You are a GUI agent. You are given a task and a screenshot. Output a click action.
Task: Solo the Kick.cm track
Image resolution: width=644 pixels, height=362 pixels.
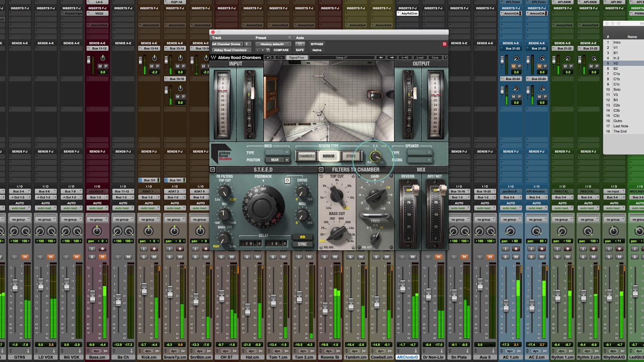tap(144, 257)
